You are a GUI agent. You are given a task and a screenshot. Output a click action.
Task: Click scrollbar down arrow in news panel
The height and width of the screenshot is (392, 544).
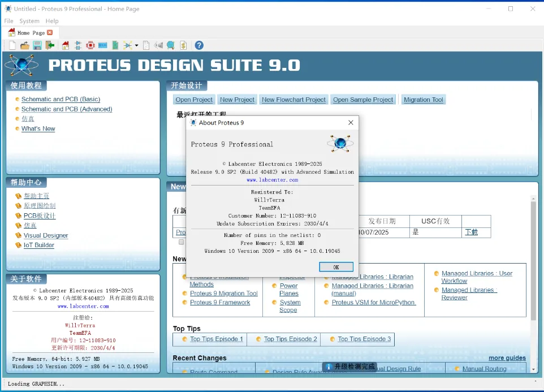(533, 369)
